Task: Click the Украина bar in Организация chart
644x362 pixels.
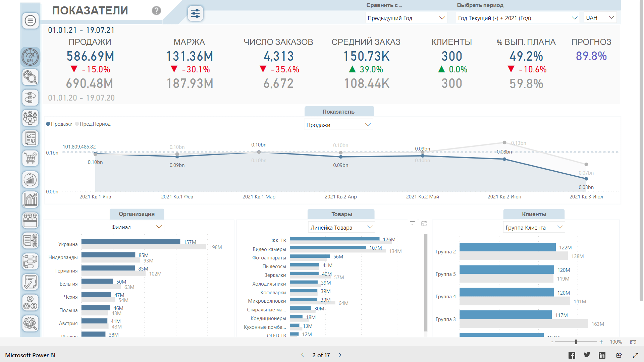Action: click(x=131, y=242)
